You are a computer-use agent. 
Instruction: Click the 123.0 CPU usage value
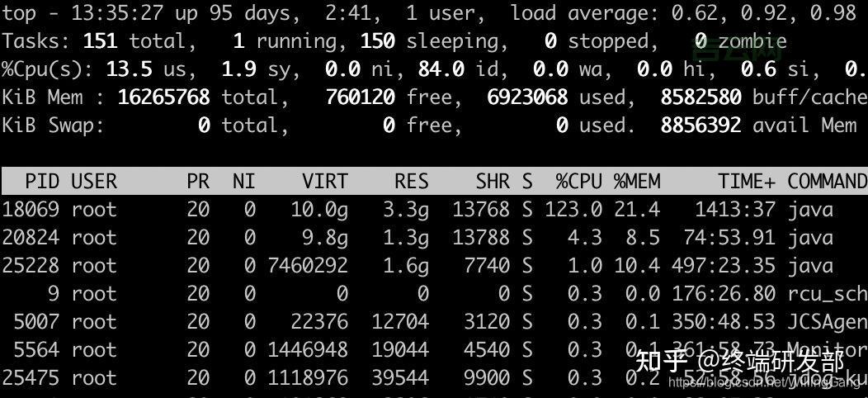[573, 210]
